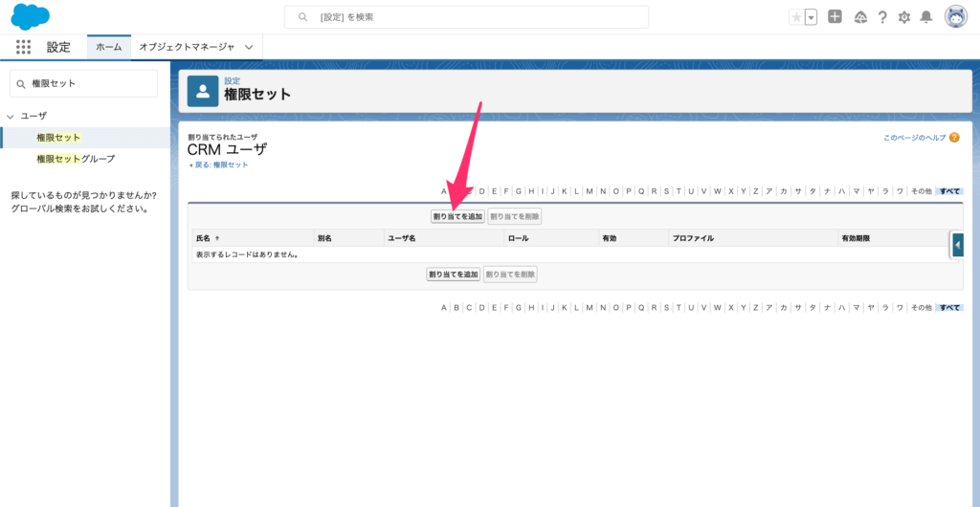The width and height of the screenshot is (980, 507).
Task: Filter by letter S above the table
Action: 666,191
